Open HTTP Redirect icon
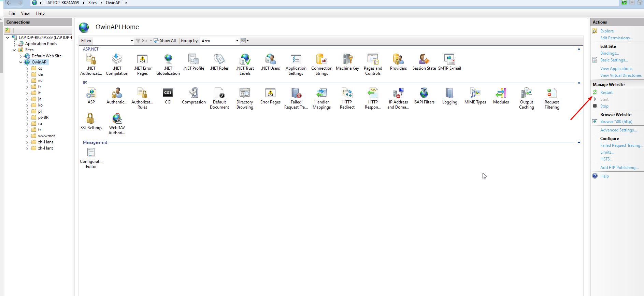644x296 pixels. (x=347, y=98)
